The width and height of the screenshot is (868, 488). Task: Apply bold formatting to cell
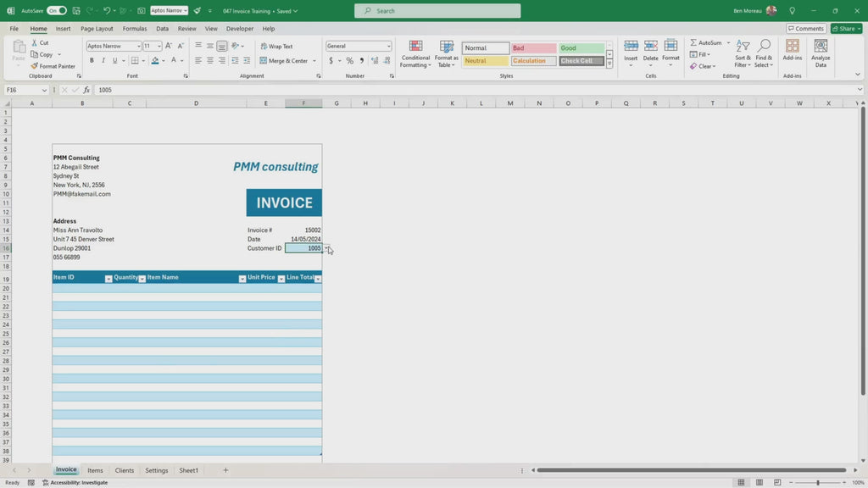pyautogui.click(x=92, y=61)
